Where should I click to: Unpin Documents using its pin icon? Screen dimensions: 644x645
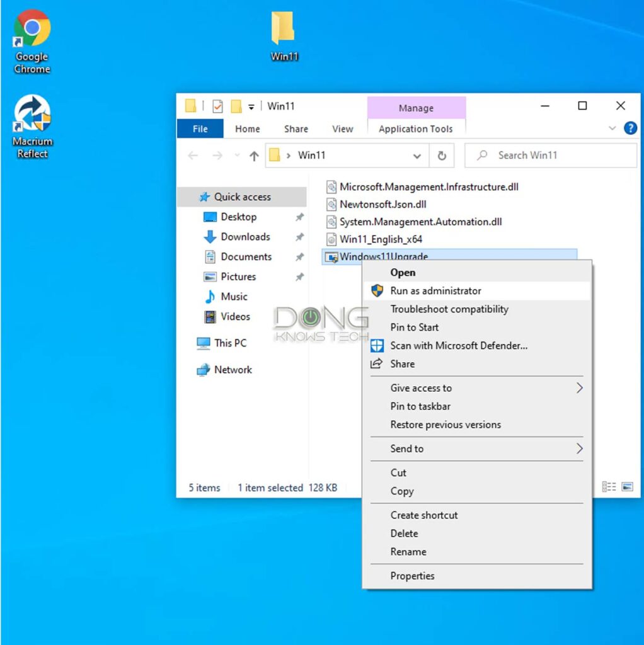click(299, 257)
